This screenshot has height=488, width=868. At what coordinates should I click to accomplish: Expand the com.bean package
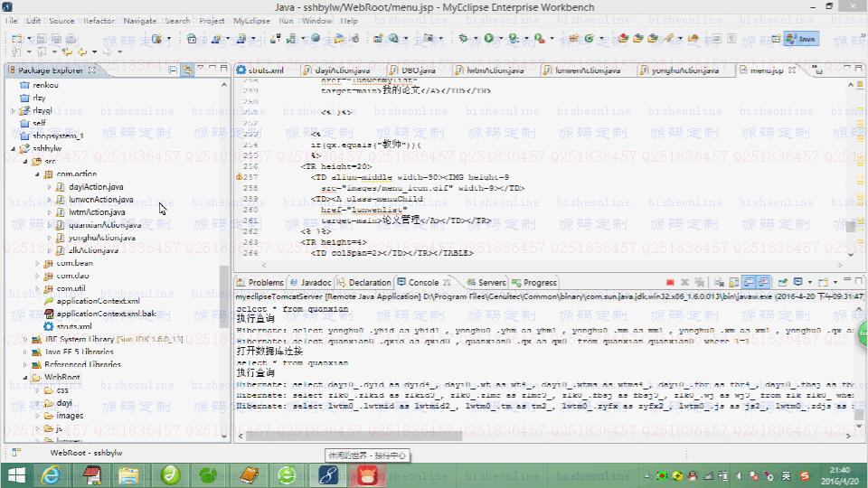[37, 263]
